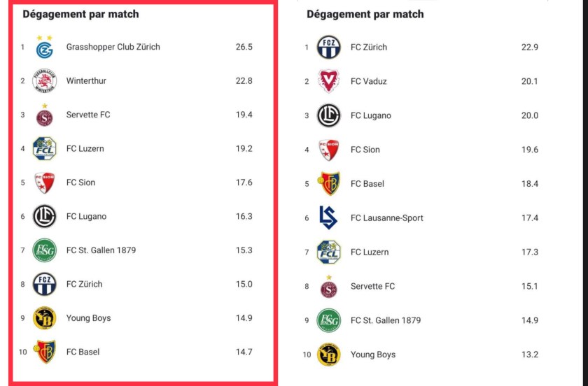Open the Grasshopper Club Zürich team name
The height and width of the screenshot is (386, 588).
(113, 47)
